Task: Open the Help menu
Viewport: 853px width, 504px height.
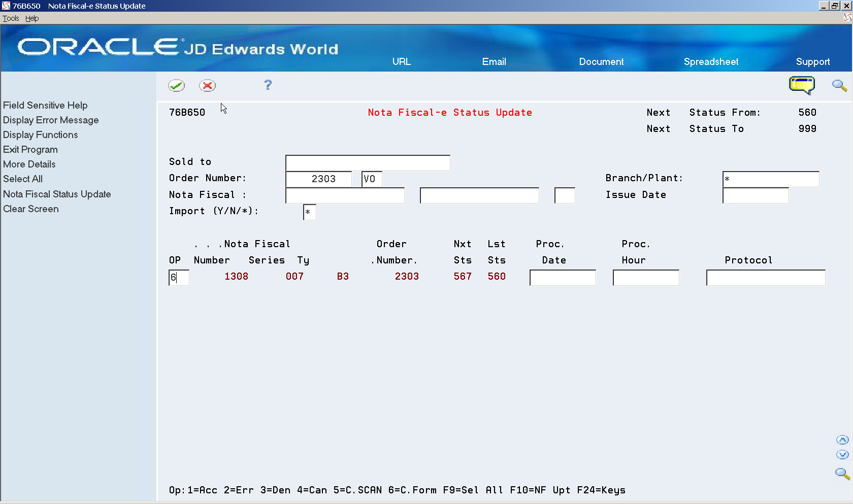Action: 32,18
